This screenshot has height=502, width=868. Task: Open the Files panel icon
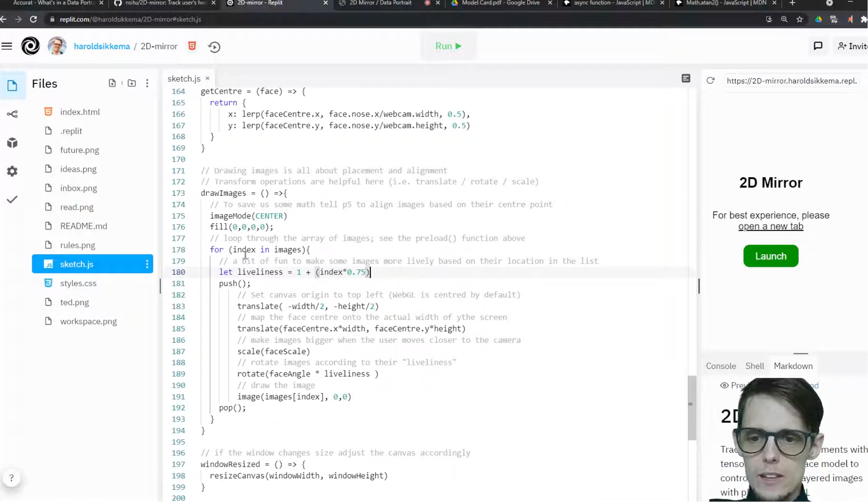click(12, 85)
